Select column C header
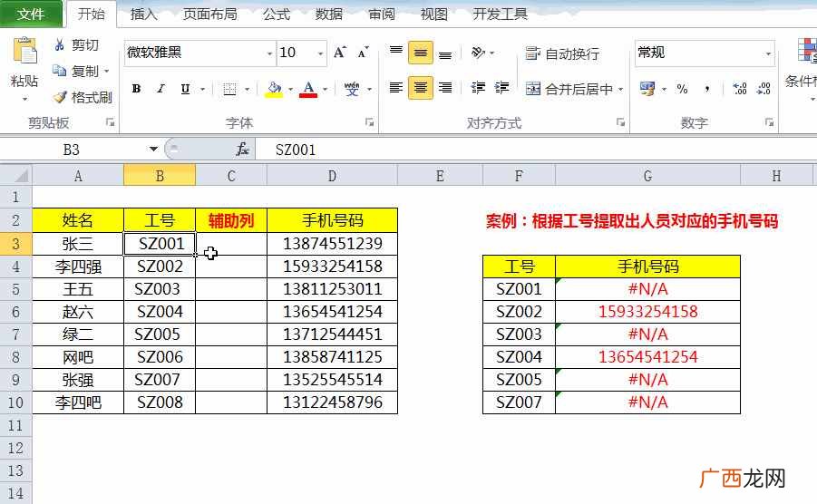 231,176
